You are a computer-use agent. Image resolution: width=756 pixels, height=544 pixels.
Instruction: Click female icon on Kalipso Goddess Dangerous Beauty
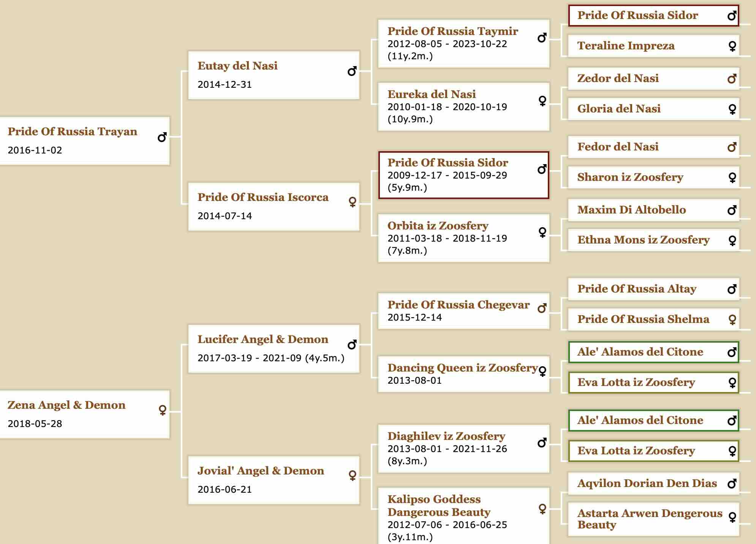pos(542,508)
